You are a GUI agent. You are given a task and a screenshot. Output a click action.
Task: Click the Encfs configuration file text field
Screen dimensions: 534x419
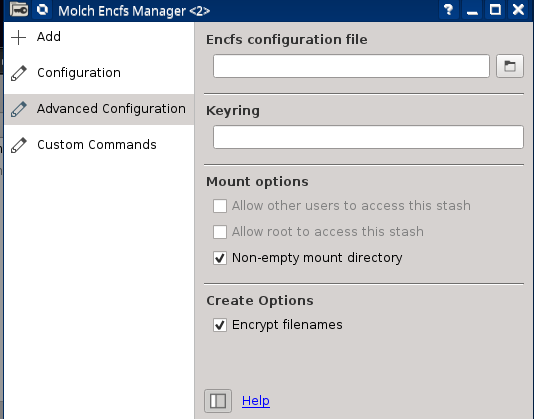351,66
